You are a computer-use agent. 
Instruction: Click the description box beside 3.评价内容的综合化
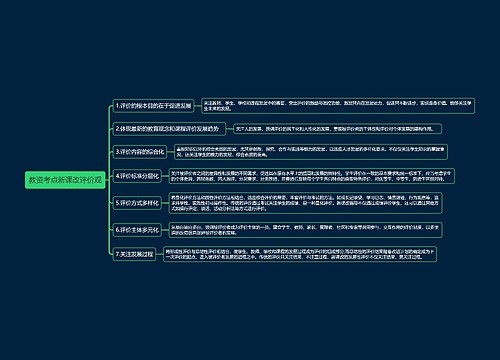(x=311, y=152)
